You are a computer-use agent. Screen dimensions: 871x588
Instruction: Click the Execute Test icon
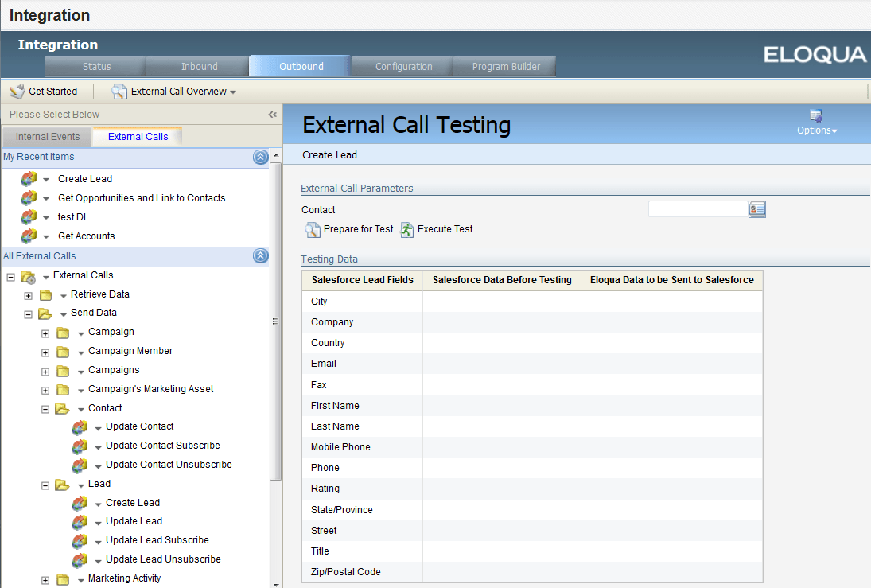tap(407, 229)
